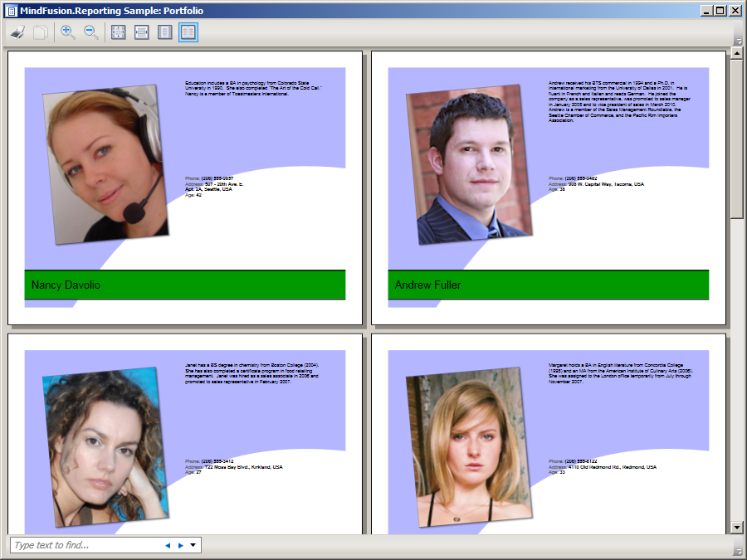Switch to fit page width view
The height and width of the screenshot is (560, 747).
click(x=142, y=32)
